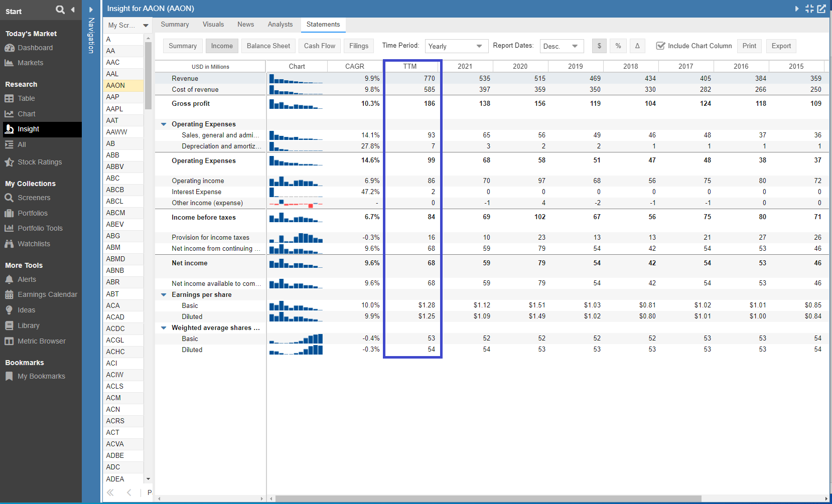Click the 2021 column header
This screenshot has height=504, width=832.
point(465,66)
